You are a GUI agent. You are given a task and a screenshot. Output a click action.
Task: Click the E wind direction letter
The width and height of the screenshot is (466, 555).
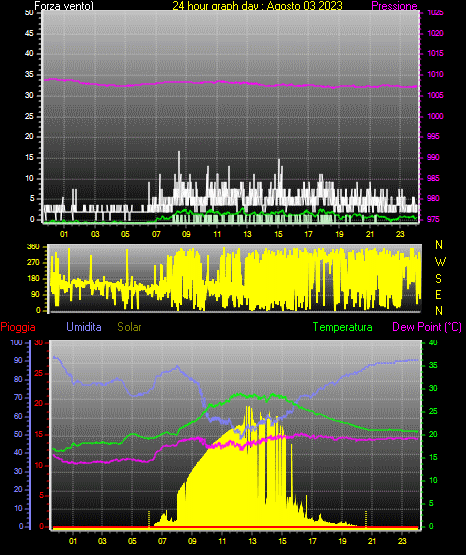tap(438, 294)
